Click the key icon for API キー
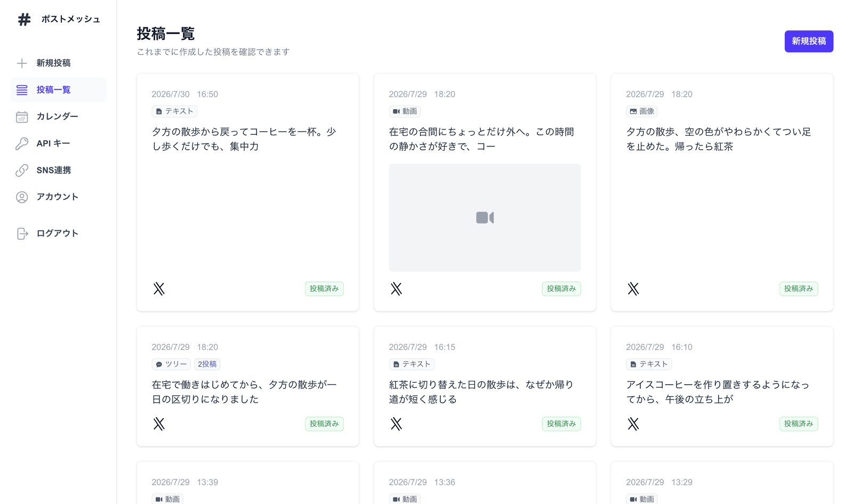This screenshot has width=853, height=504. (x=22, y=143)
